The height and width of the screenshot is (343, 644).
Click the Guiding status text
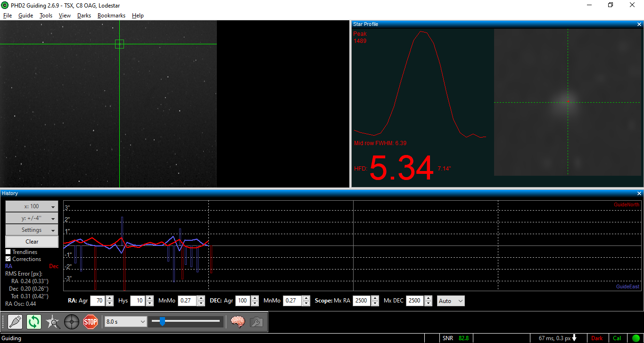12,338
